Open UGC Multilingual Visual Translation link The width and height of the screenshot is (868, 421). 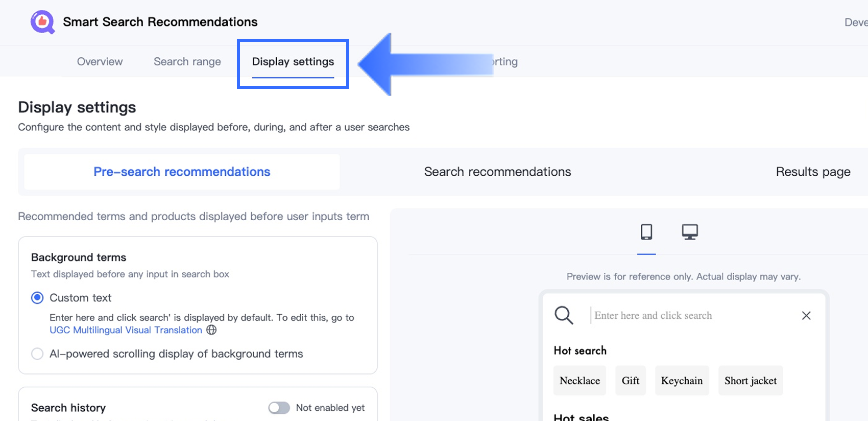[x=126, y=330]
